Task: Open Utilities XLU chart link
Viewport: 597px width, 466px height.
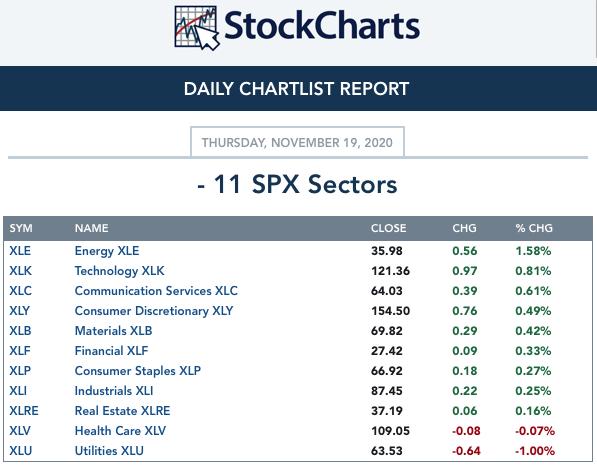Action: pos(109,451)
